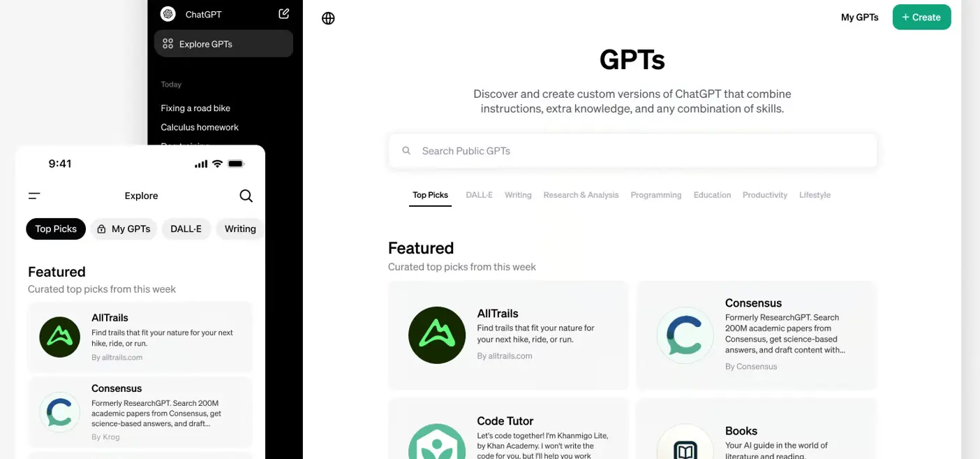The height and width of the screenshot is (459, 980).
Task: Click the AllTrails logo in desktop Featured
Action: click(x=437, y=335)
